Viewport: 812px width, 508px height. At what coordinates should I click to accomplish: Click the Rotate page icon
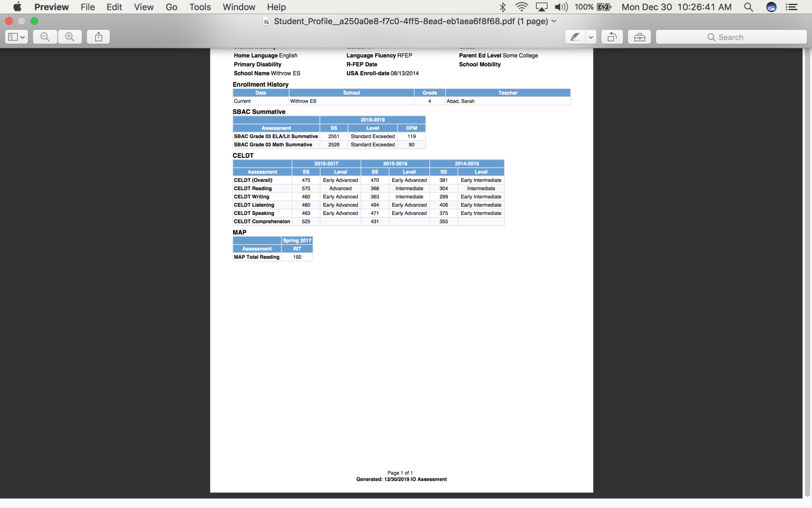[612, 37]
